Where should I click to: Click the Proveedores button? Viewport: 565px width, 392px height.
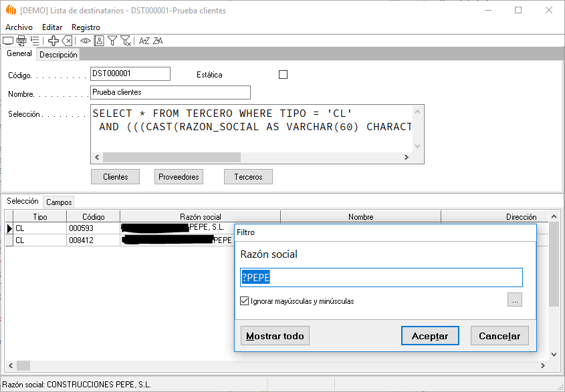(x=179, y=177)
